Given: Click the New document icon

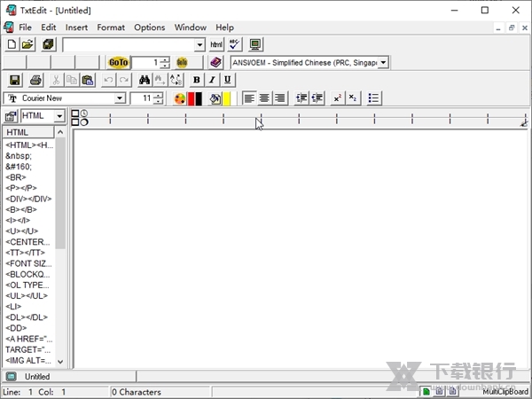Looking at the screenshot, I should [12, 44].
